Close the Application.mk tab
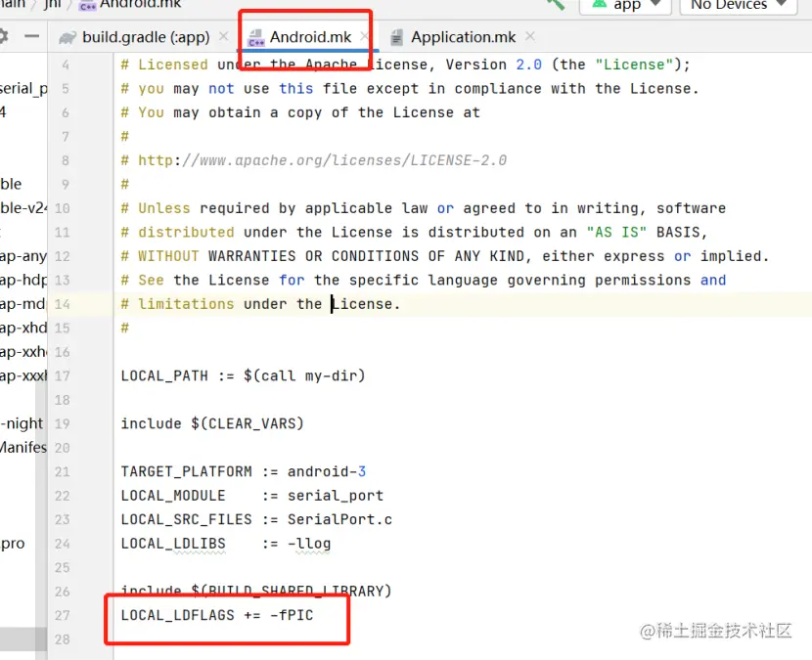Image resolution: width=812 pixels, height=660 pixels. click(x=529, y=37)
